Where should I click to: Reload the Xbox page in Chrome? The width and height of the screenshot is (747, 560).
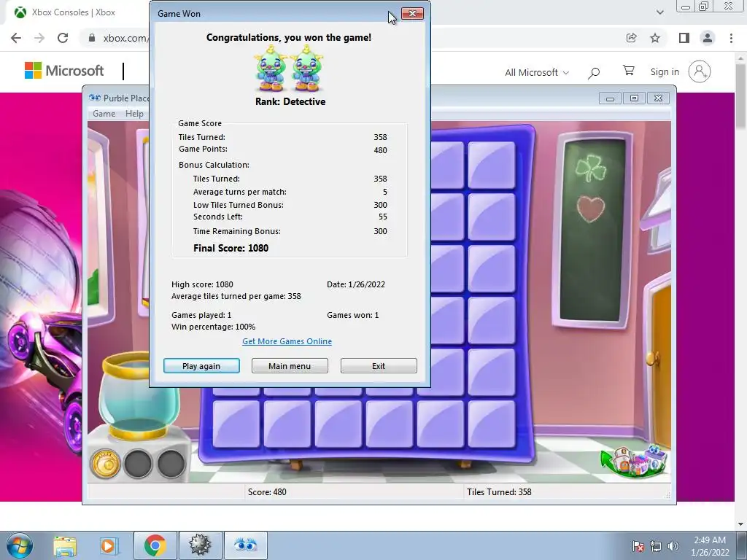[63, 38]
